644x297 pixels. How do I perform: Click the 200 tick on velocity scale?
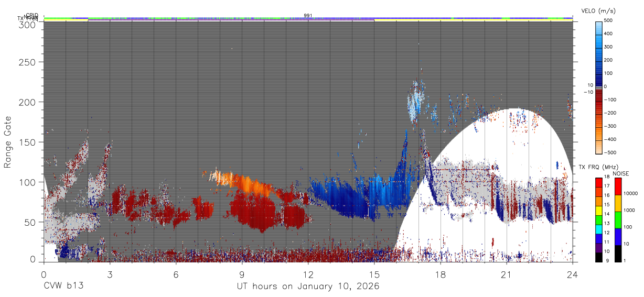tap(609, 60)
